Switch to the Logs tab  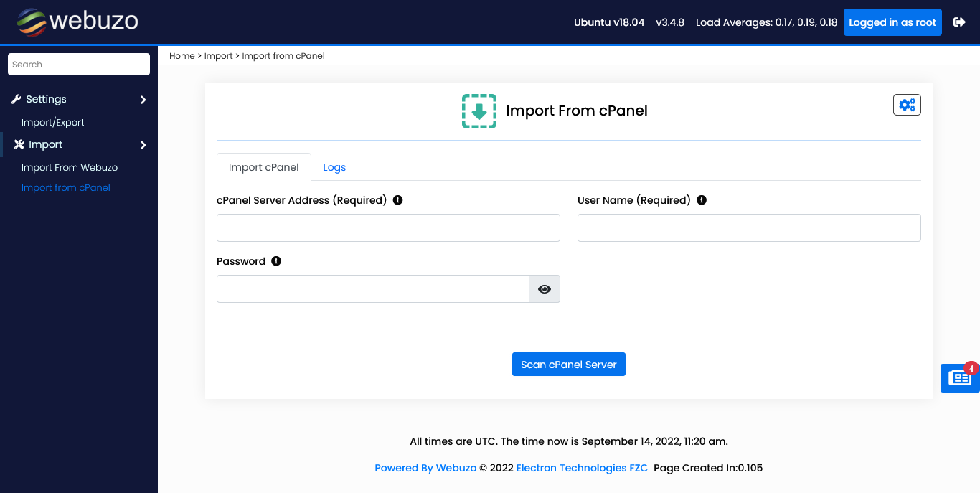[334, 166]
